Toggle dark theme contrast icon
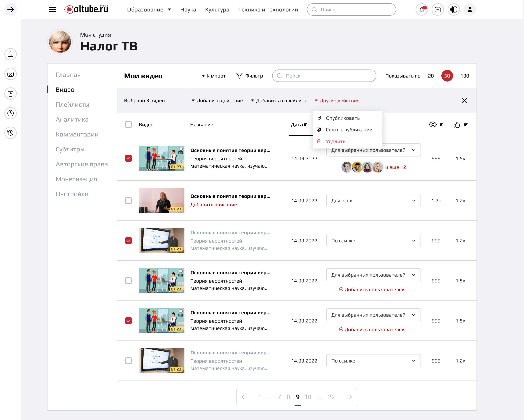Viewport: 524px width, 420px height. click(454, 10)
